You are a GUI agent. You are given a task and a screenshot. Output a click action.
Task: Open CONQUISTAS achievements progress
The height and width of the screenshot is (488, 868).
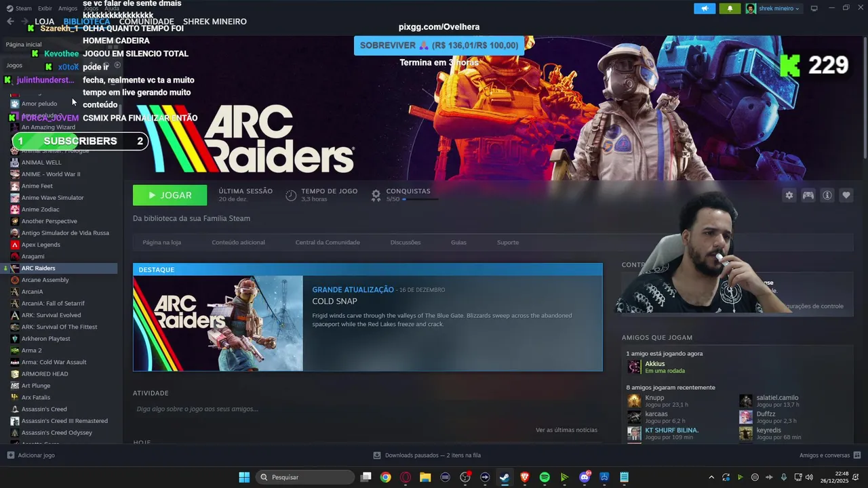coord(406,195)
